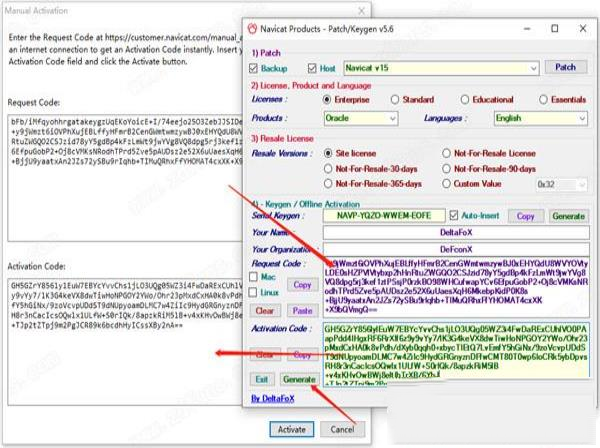This screenshot has width=600, height=448.
Task: Generate activation code with bottom Generate button
Action: (299, 379)
